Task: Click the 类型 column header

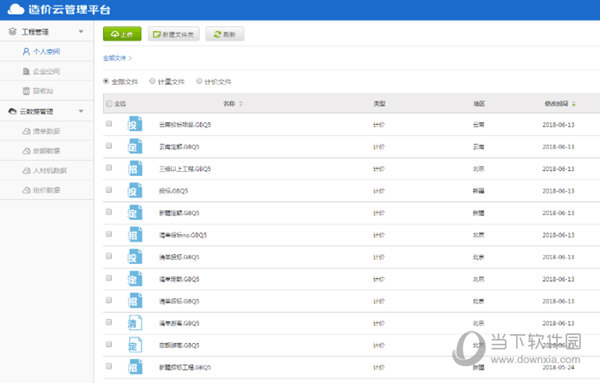Action: (379, 104)
